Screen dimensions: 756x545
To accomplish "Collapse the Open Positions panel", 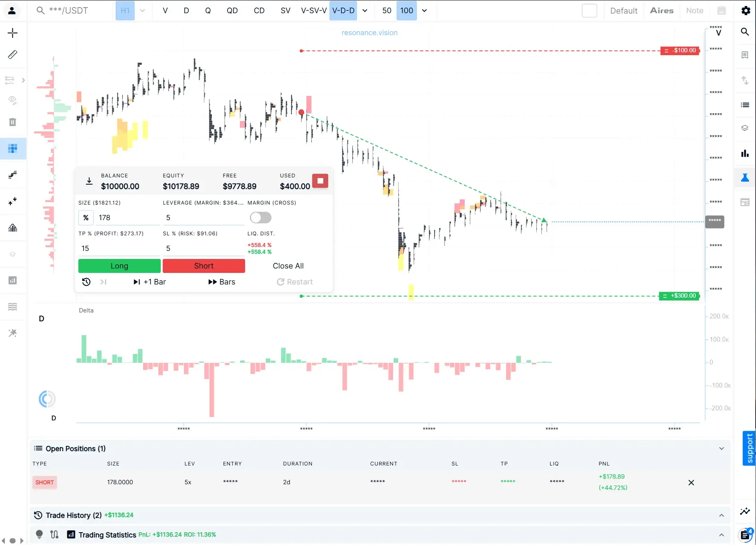I will click(722, 449).
